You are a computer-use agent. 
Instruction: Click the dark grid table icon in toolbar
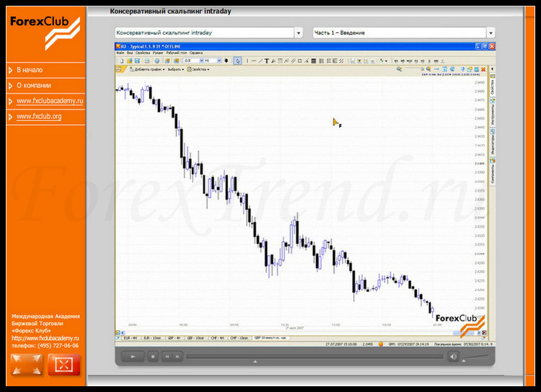coord(314,61)
